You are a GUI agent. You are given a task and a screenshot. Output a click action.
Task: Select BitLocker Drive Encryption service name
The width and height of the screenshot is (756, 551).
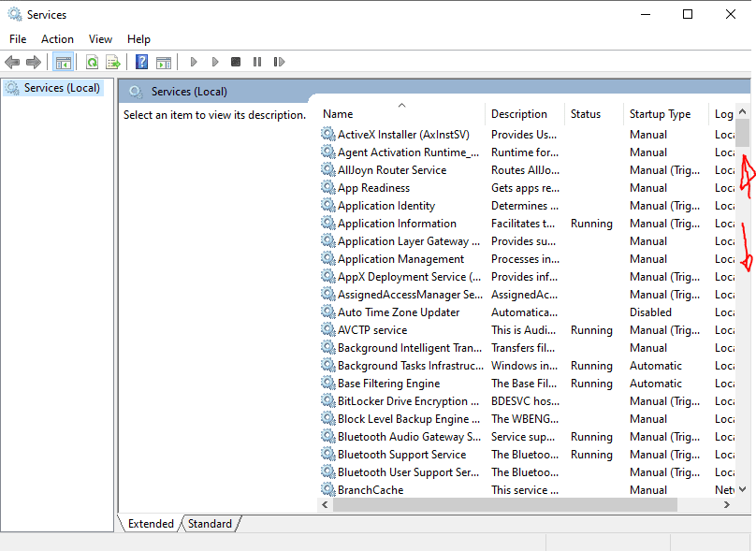click(408, 401)
